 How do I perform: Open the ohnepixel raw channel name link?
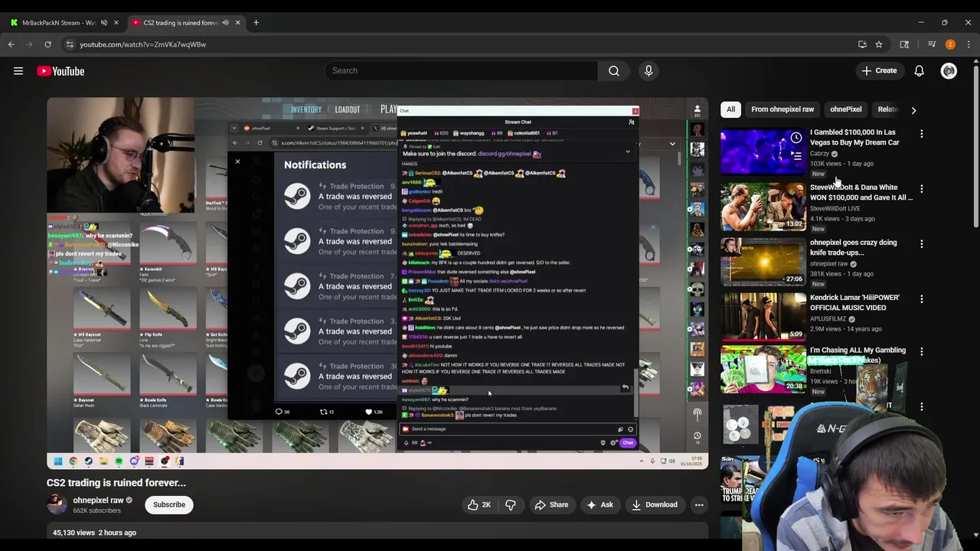point(98,500)
